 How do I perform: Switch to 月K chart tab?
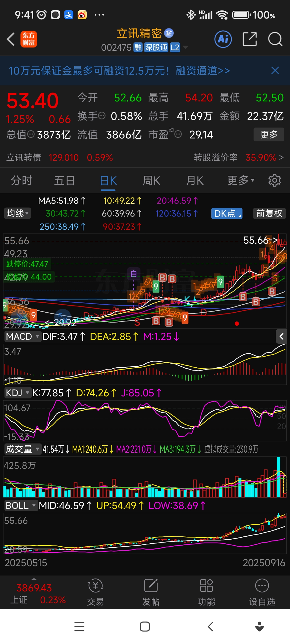coord(195,180)
